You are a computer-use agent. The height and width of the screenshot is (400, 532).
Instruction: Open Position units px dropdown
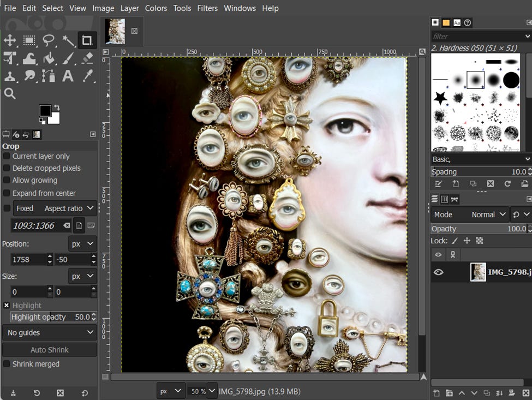click(82, 243)
